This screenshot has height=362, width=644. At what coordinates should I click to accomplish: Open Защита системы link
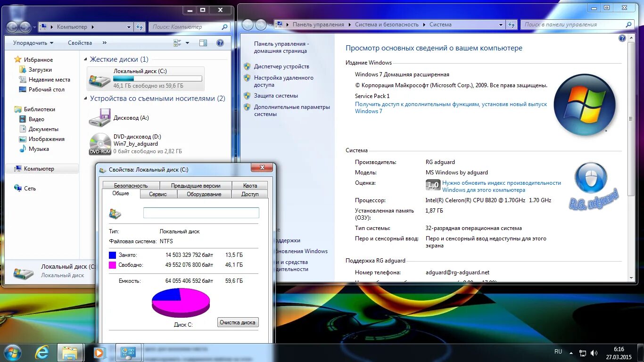[276, 96]
